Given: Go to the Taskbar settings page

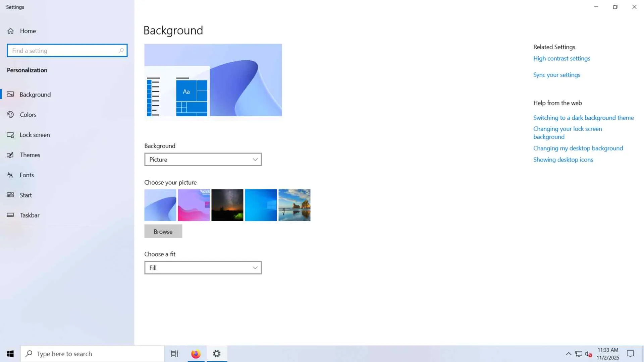Looking at the screenshot, I should tap(30, 215).
